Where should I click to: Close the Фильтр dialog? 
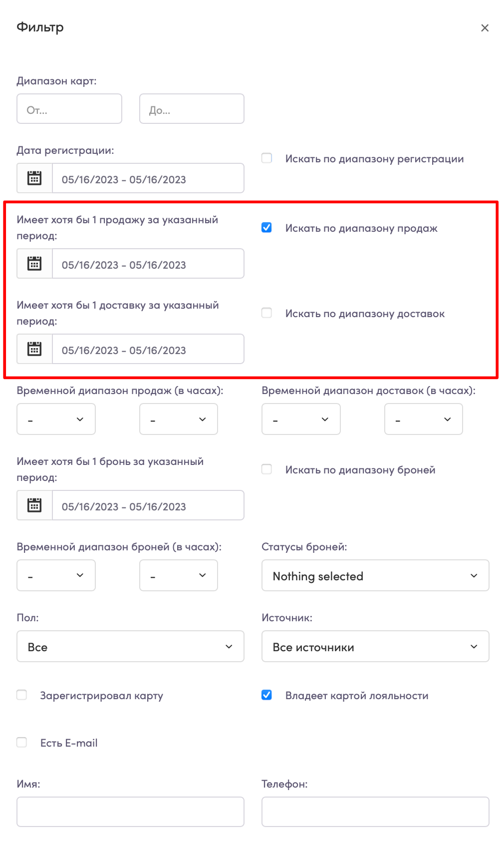click(485, 28)
